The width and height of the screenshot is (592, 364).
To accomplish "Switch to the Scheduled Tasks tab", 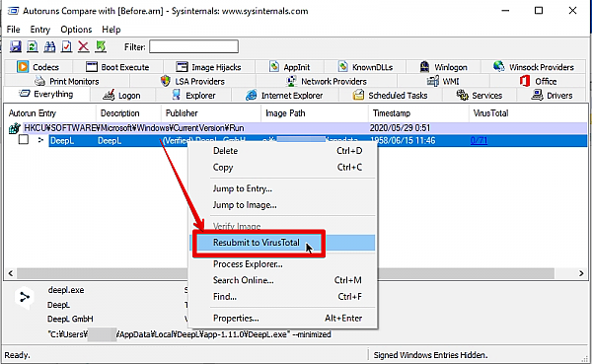I will click(x=391, y=96).
